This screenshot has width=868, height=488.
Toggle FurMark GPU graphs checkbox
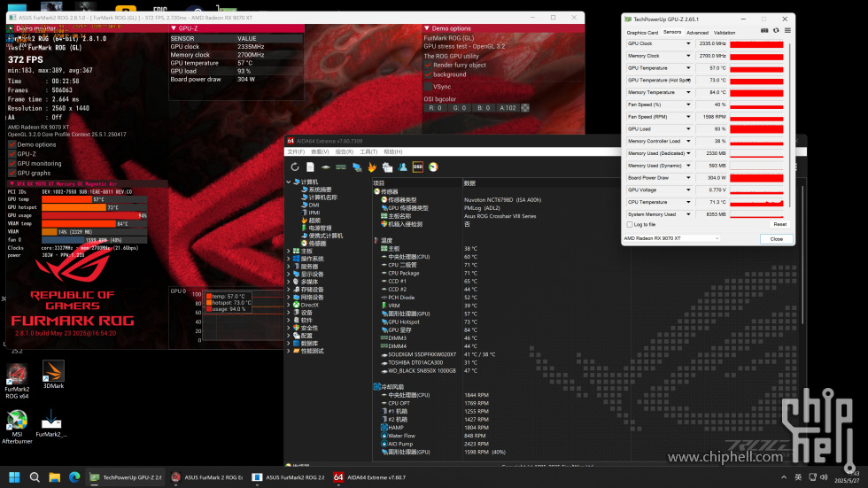point(12,173)
